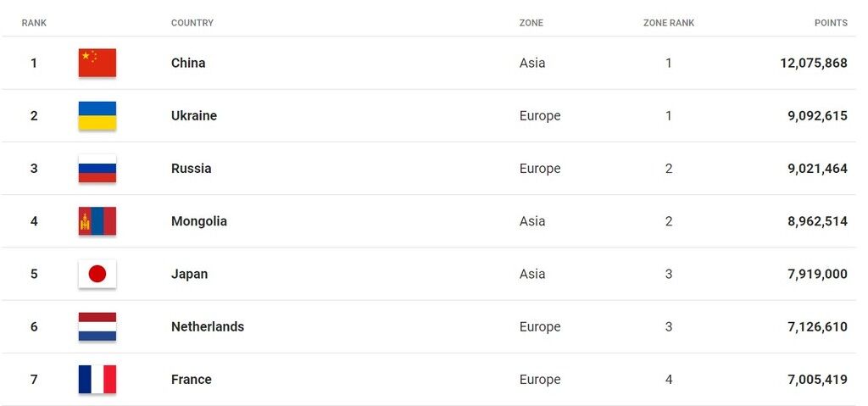Click the Japan flag icon
Screen dimensions: 868x406
pyautogui.click(x=97, y=274)
